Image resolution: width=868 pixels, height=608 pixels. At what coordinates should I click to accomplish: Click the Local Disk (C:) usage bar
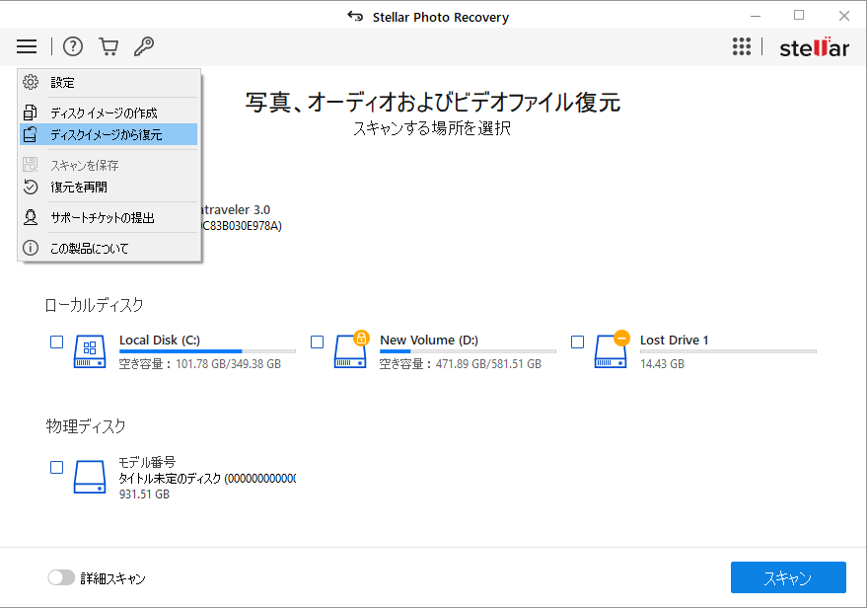pyautogui.click(x=207, y=351)
